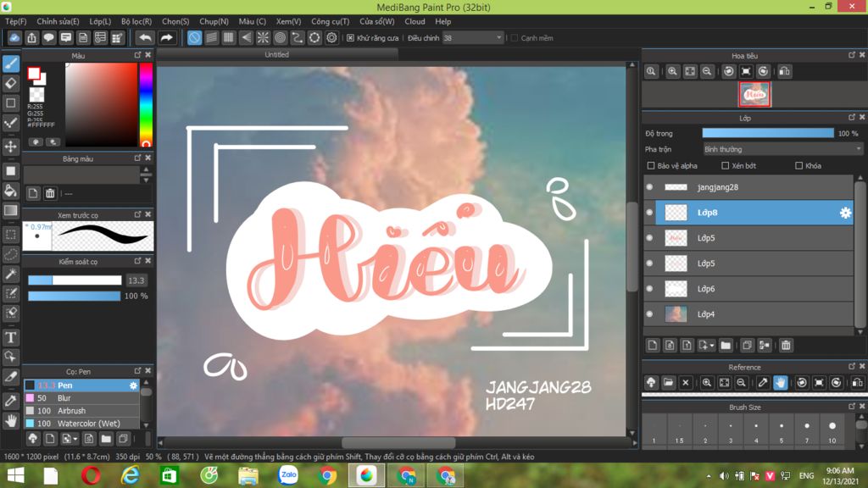Hide the jangjang28 layer

[x=650, y=187]
